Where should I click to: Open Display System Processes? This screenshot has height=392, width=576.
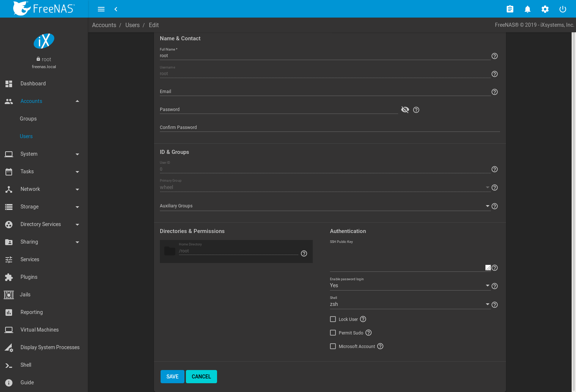coord(44,347)
